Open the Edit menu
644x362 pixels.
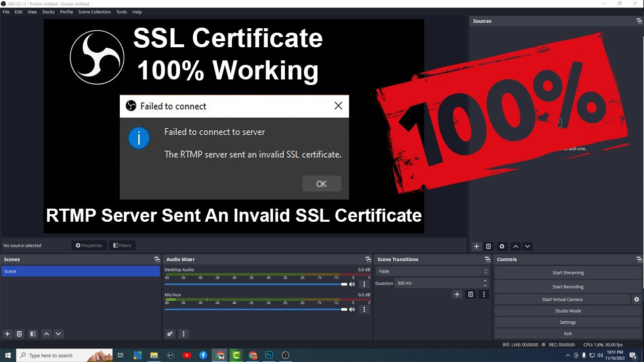tap(19, 12)
